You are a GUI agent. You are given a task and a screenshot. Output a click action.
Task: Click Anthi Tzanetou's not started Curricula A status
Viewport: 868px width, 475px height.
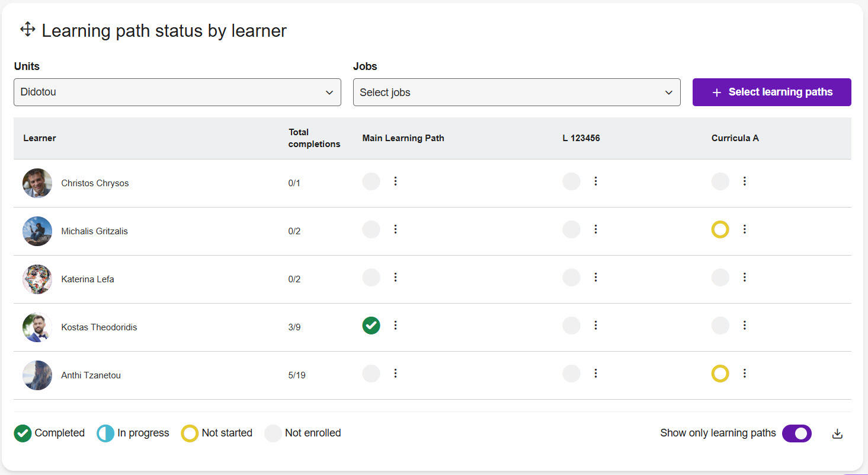pyautogui.click(x=720, y=374)
